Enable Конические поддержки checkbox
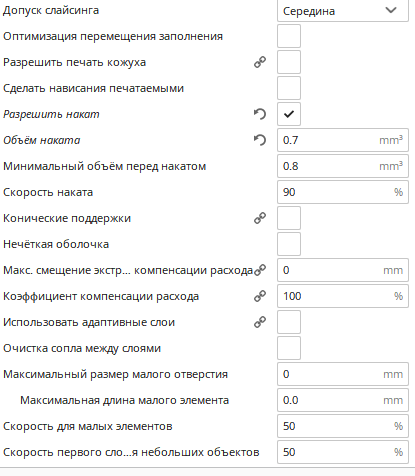 pos(289,218)
